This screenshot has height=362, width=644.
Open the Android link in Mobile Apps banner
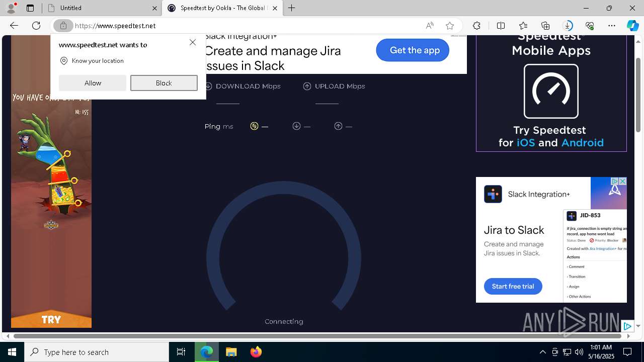[x=582, y=143]
